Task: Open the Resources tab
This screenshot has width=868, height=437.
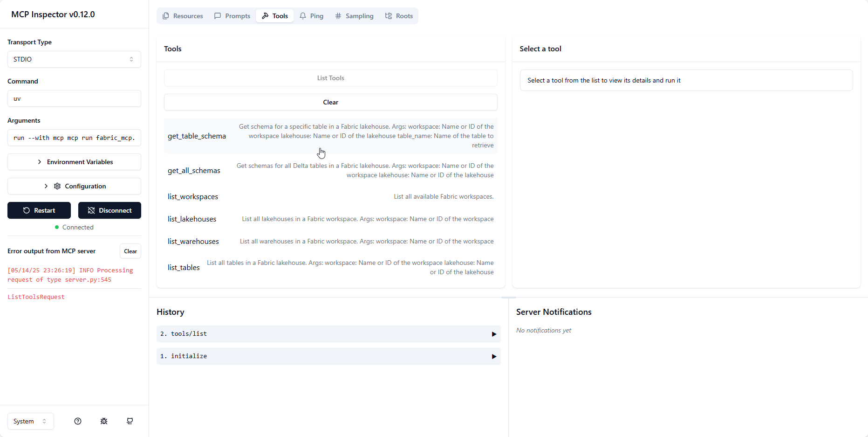Action: (183, 16)
